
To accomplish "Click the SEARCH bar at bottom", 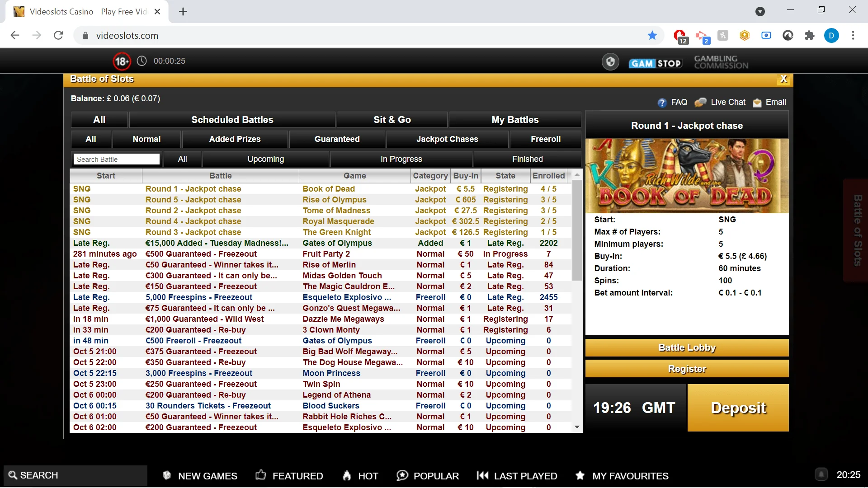I will pyautogui.click(x=75, y=475).
